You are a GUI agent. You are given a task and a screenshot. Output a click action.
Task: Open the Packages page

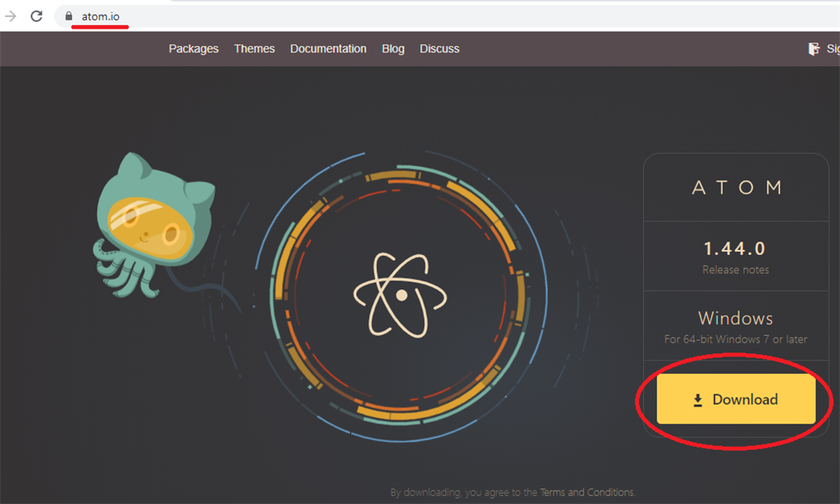pos(194,48)
